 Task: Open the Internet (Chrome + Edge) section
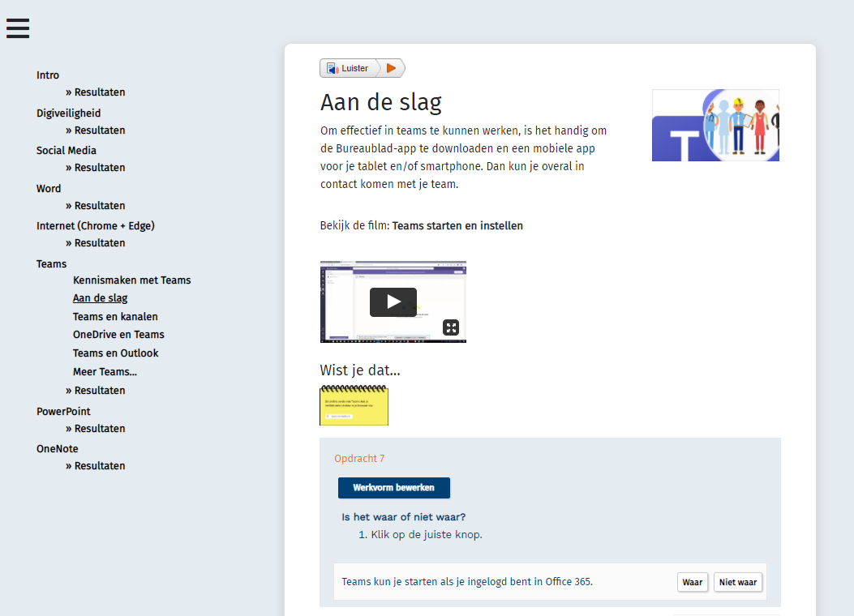tap(95, 226)
